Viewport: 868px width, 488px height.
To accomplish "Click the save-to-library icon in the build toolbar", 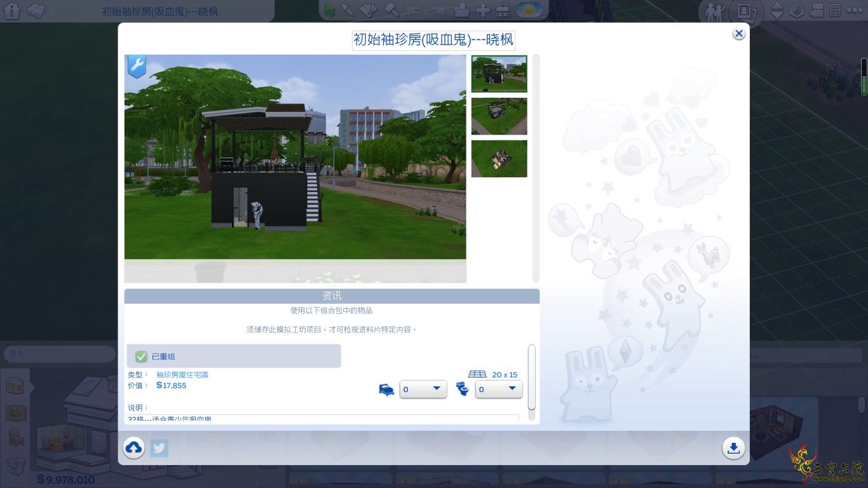I will click(463, 10).
